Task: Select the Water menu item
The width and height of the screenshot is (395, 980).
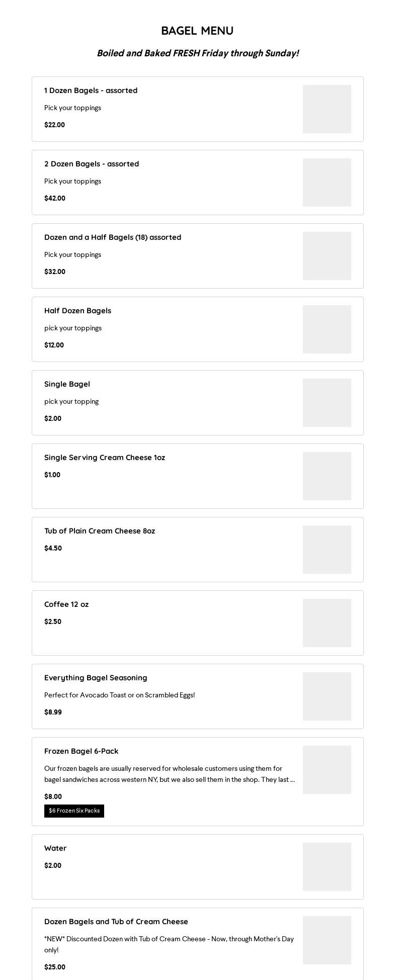Action: (197, 867)
